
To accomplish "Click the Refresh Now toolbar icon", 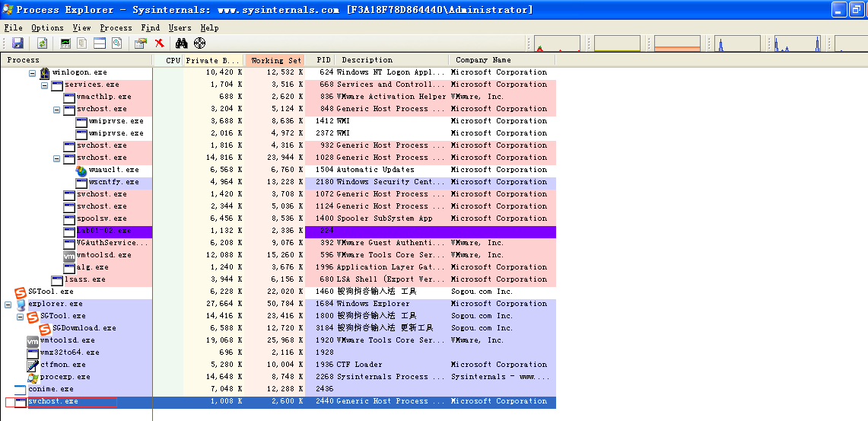I will point(42,43).
